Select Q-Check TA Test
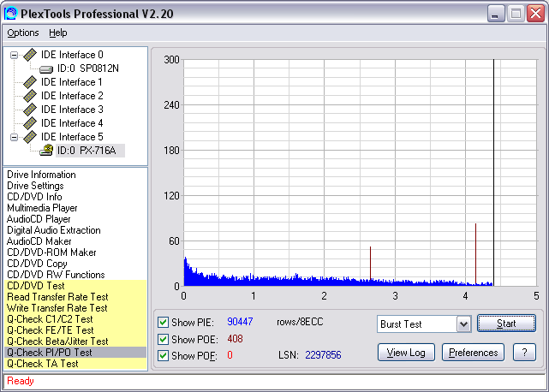The height and width of the screenshot is (392, 549). pyautogui.click(x=75, y=364)
